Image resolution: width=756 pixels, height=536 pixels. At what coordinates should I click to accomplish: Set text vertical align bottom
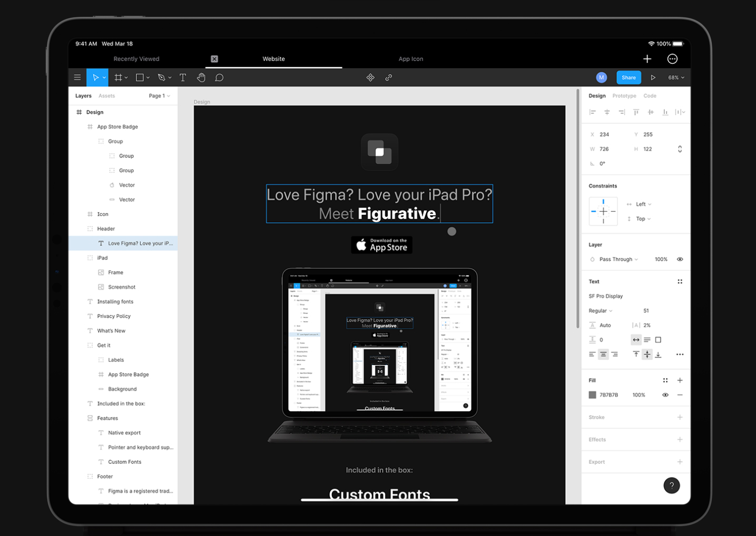pos(658,354)
